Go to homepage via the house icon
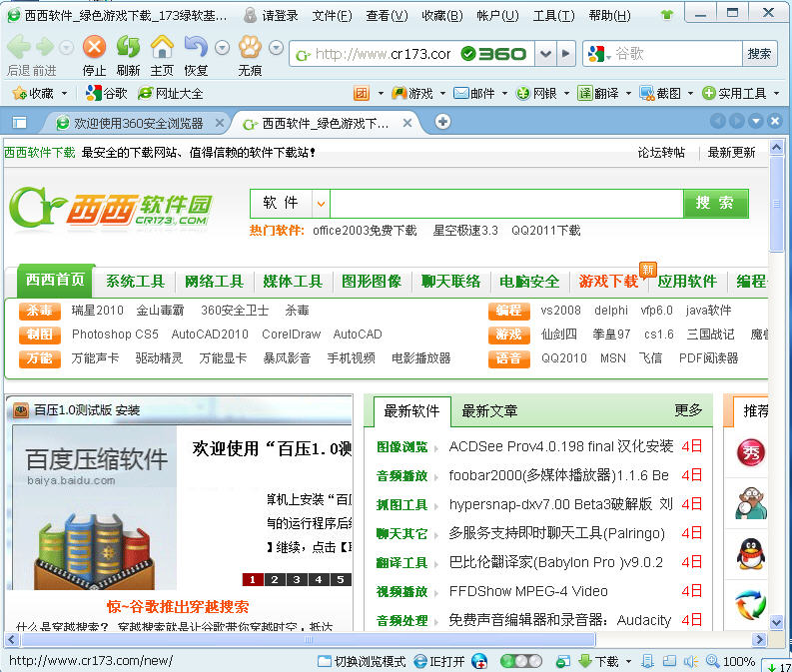The image size is (792, 672). pyautogui.click(x=162, y=47)
